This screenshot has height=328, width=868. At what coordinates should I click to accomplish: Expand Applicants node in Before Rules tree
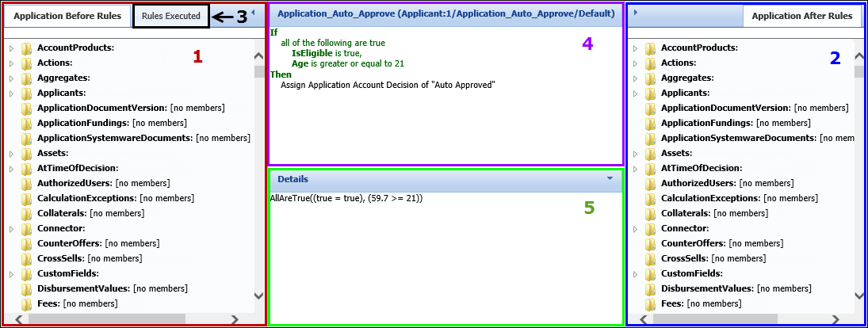coord(12,93)
